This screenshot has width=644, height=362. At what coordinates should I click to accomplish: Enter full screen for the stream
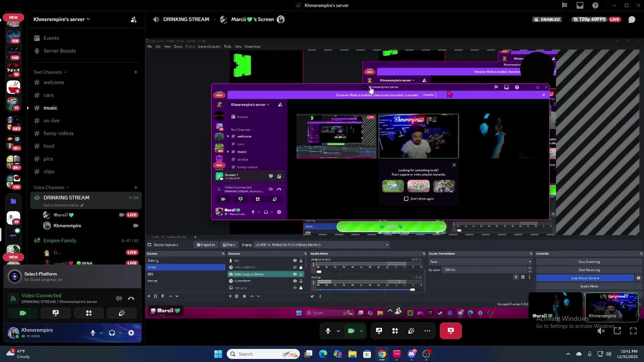tap(633, 331)
